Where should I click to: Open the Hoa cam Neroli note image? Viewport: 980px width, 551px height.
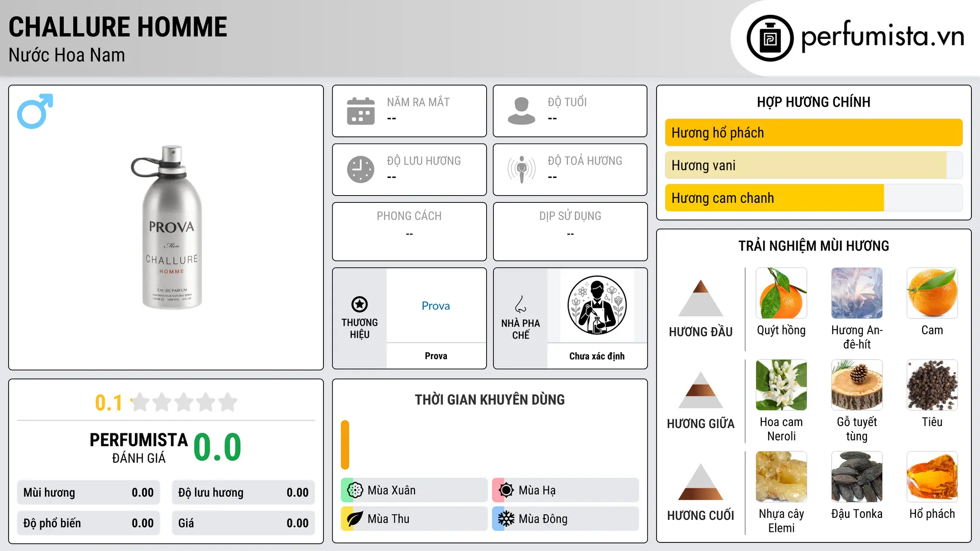(x=781, y=385)
